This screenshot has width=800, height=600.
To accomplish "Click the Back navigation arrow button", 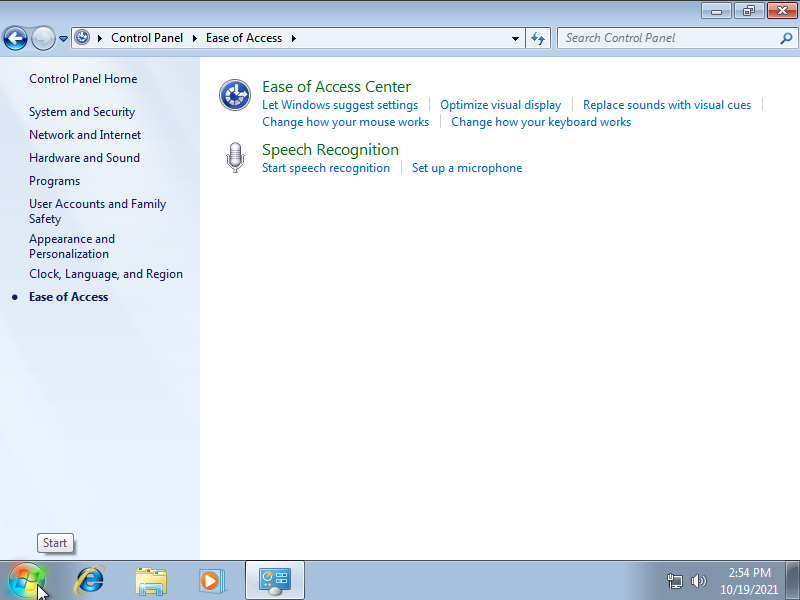I will coord(15,39).
